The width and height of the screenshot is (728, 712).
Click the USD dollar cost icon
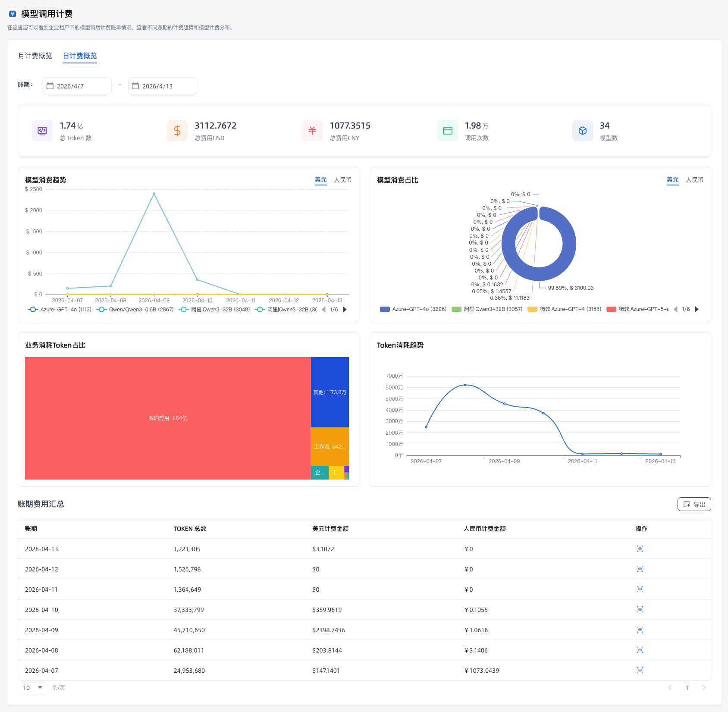pos(177,131)
